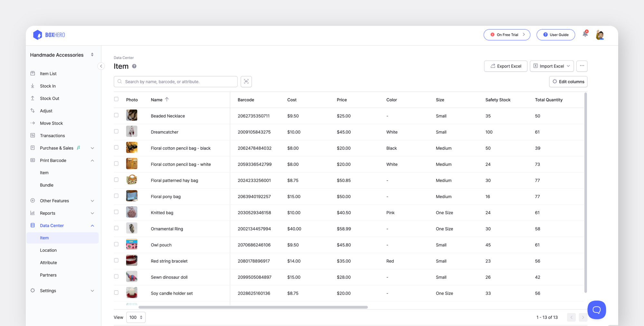This screenshot has width=644, height=326.
Task: Click the Export Excel button
Action: [506, 66]
